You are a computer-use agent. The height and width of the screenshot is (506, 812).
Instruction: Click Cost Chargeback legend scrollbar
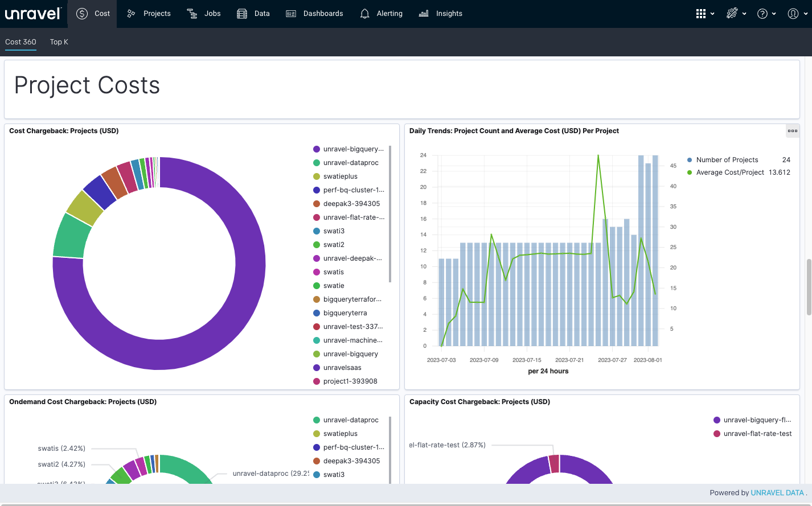pyautogui.click(x=390, y=214)
